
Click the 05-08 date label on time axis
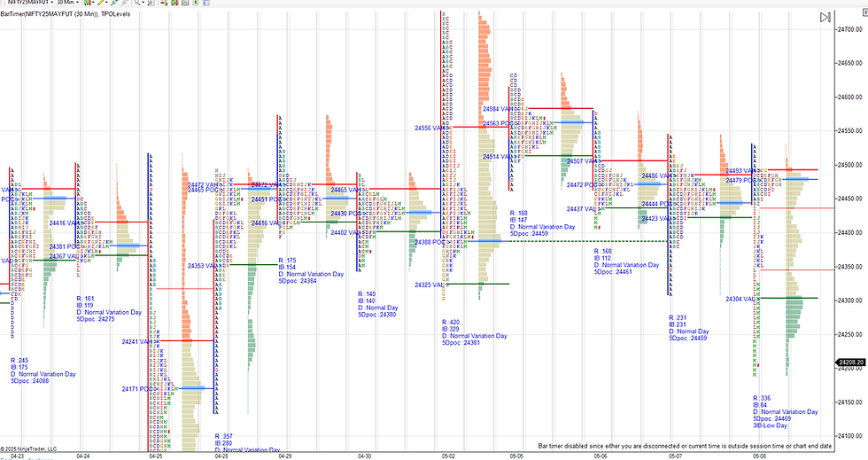click(x=760, y=456)
